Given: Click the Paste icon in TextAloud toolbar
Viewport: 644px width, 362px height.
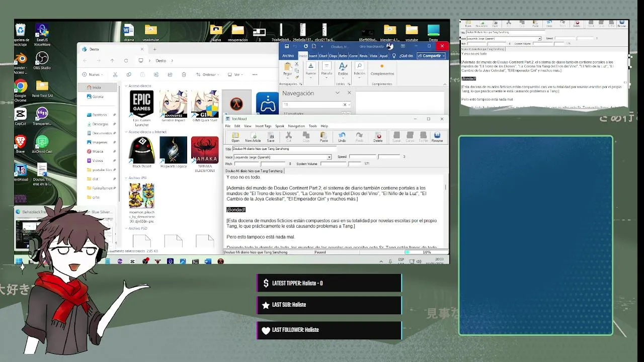Looking at the screenshot, I should click(324, 137).
